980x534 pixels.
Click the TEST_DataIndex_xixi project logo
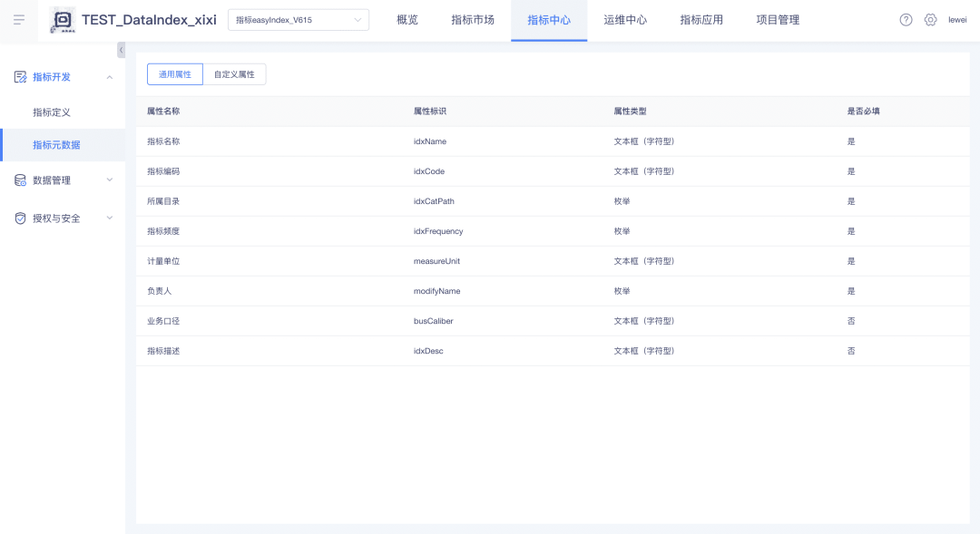click(63, 20)
